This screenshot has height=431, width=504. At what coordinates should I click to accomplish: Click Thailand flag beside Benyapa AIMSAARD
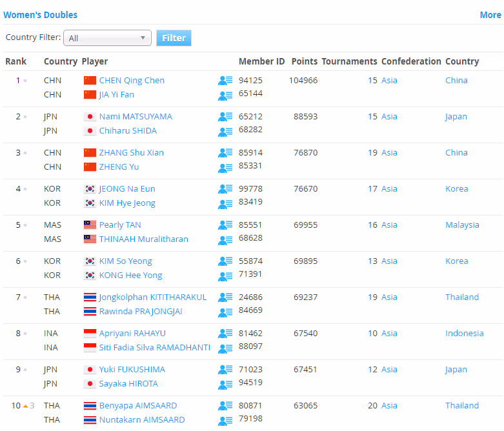pyautogui.click(x=90, y=406)
